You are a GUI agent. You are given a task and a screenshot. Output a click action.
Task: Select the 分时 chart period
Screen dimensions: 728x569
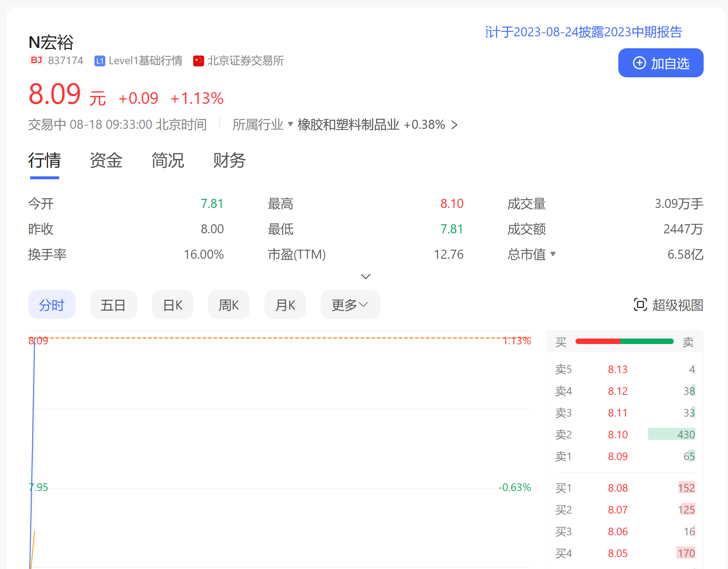tap(52, 305)
